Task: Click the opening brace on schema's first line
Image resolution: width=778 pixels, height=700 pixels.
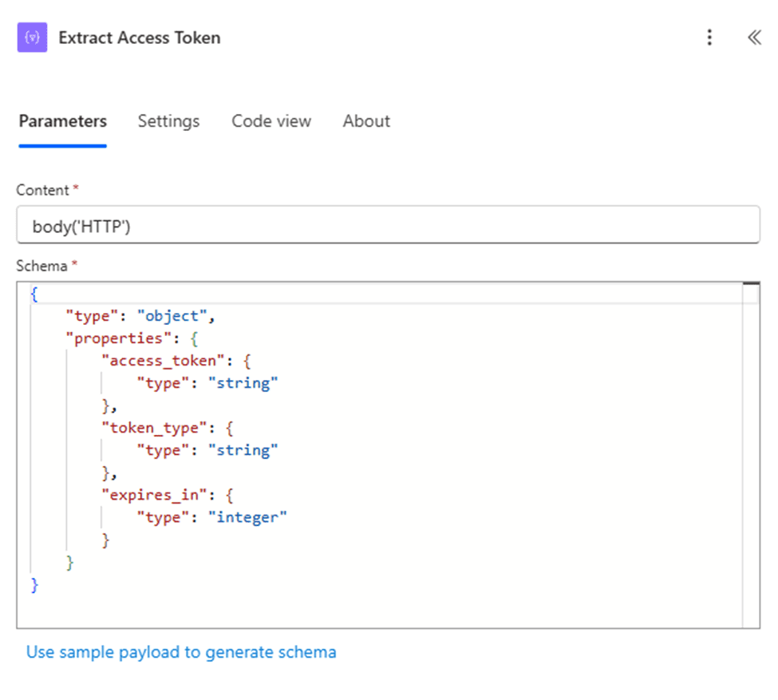Action: [x=34, y=294]
